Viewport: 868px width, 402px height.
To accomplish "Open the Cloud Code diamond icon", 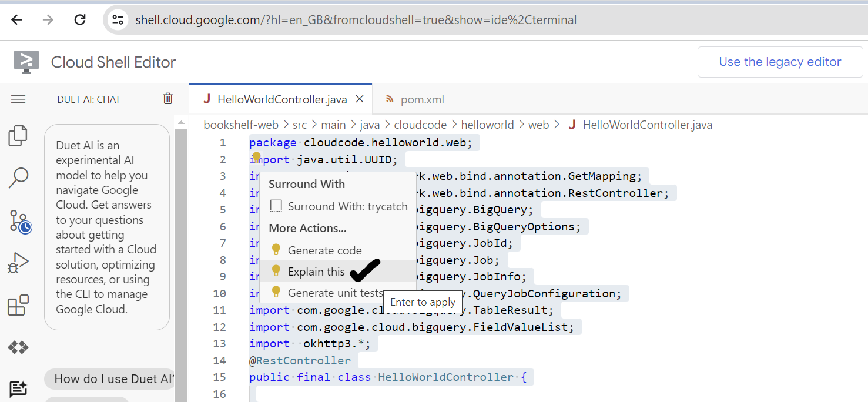I will pyautogui.click(x=18, y=348).
